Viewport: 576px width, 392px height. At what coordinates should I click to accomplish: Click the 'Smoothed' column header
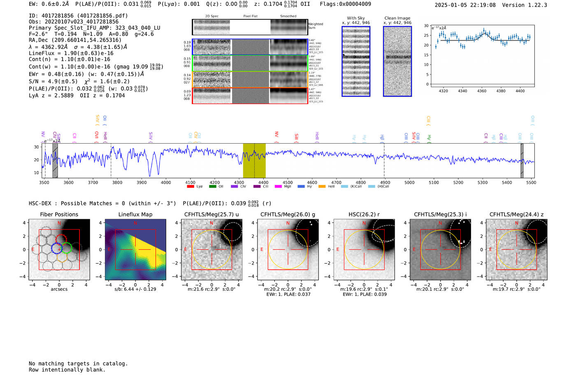288,16
